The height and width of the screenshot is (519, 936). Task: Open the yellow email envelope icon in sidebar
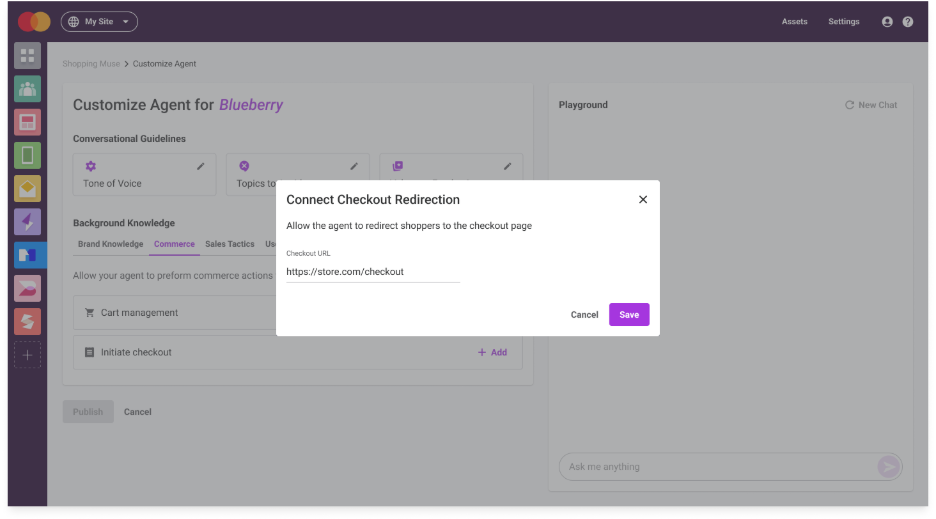point(27,189)
